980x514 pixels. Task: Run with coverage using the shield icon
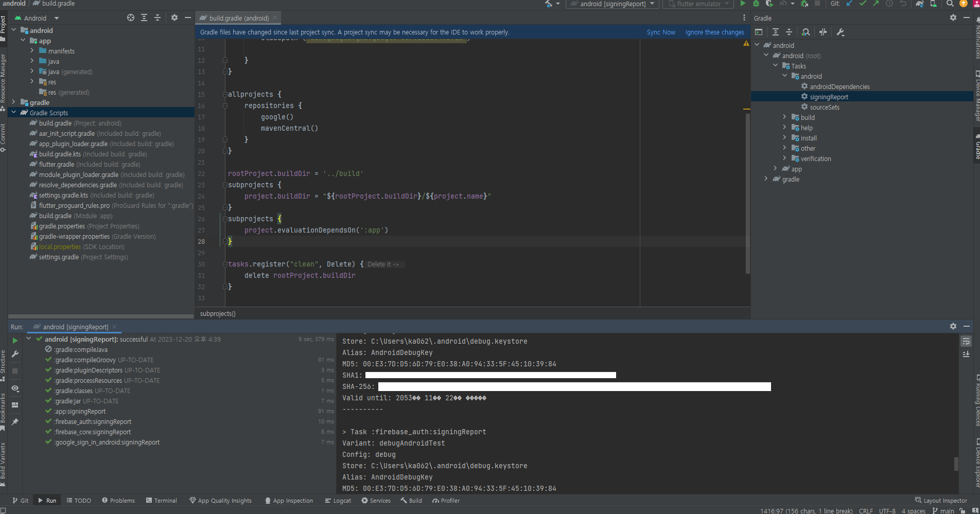[769, 4]
